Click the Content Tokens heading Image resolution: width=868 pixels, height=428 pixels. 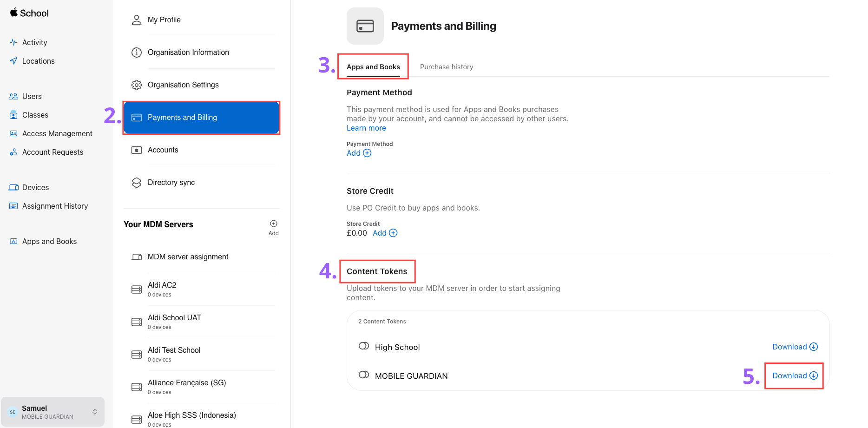click(x=377, y=271)
